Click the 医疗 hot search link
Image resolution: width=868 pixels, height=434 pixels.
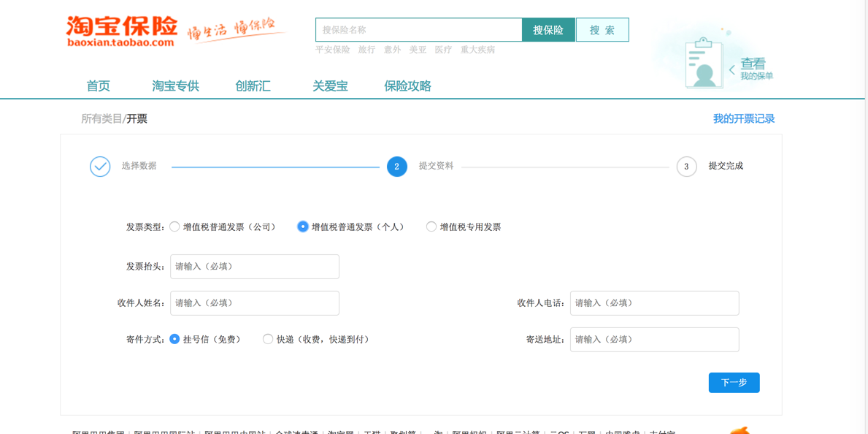tap(443, 50)
